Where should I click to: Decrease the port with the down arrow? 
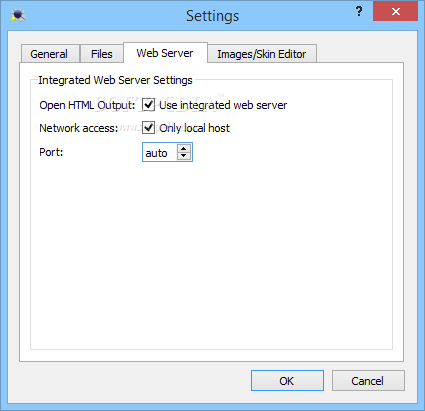(x=183, y=156)
